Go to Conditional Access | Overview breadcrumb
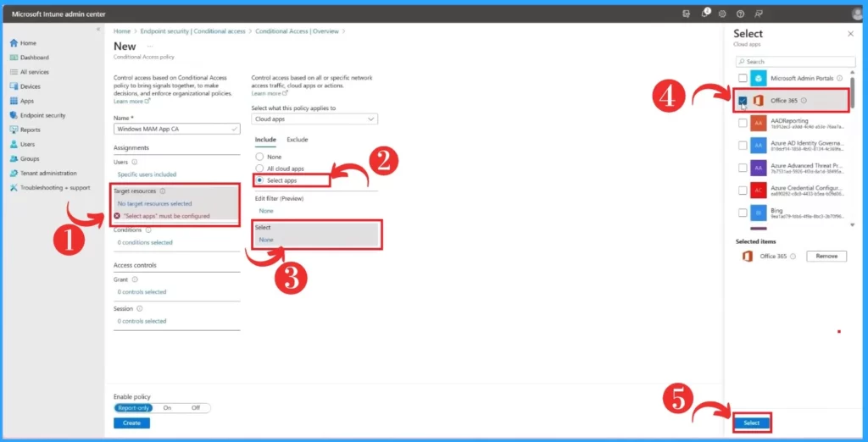The image size is (868, 442). [297, 31]
